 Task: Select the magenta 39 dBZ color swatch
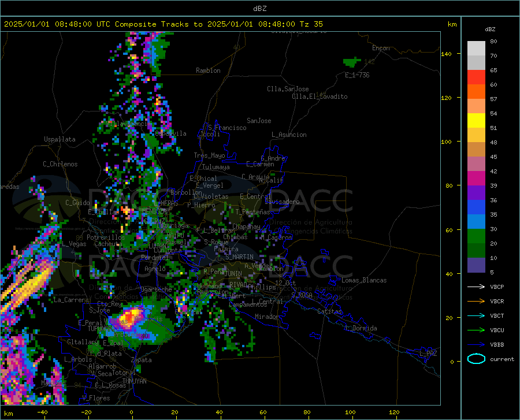point(476,179)
